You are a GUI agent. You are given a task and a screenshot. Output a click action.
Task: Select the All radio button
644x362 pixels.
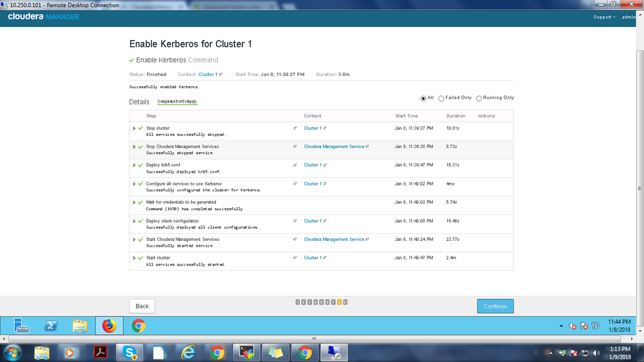pos(424,99)
